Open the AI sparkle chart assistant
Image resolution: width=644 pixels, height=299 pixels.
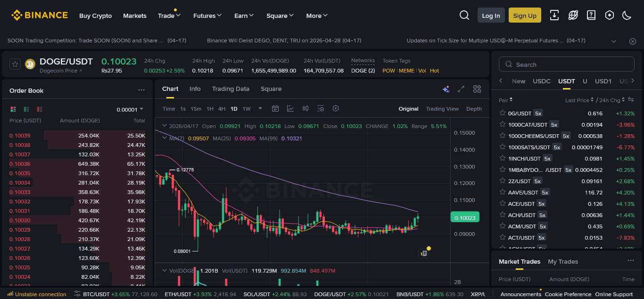click(x=446, y=89)
